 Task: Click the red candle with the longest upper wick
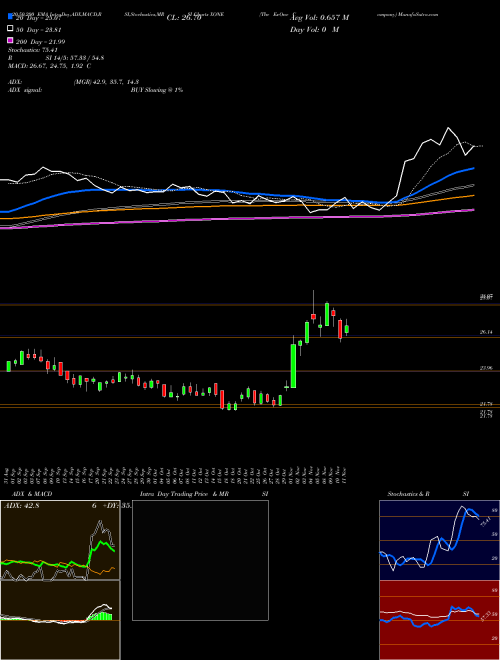(314, 316)
